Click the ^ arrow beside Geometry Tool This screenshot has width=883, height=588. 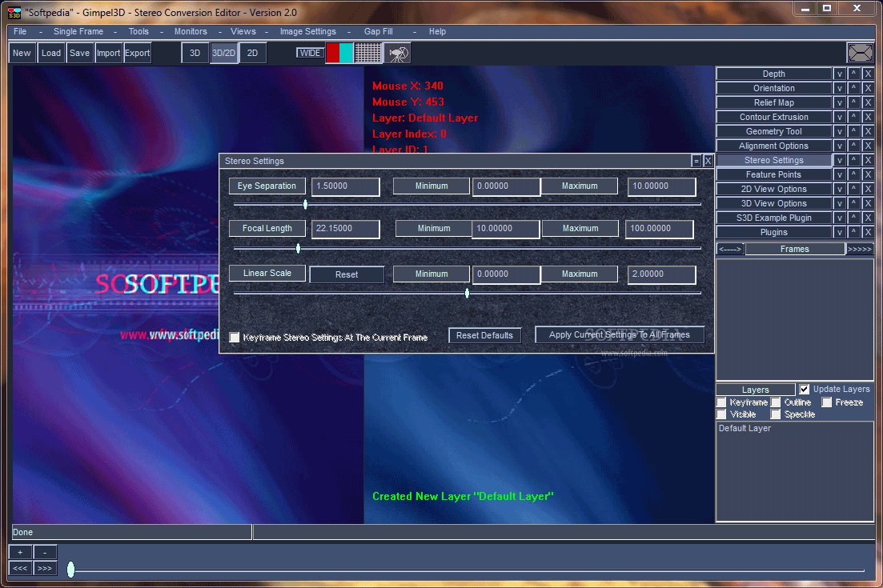tap(853, 131)
